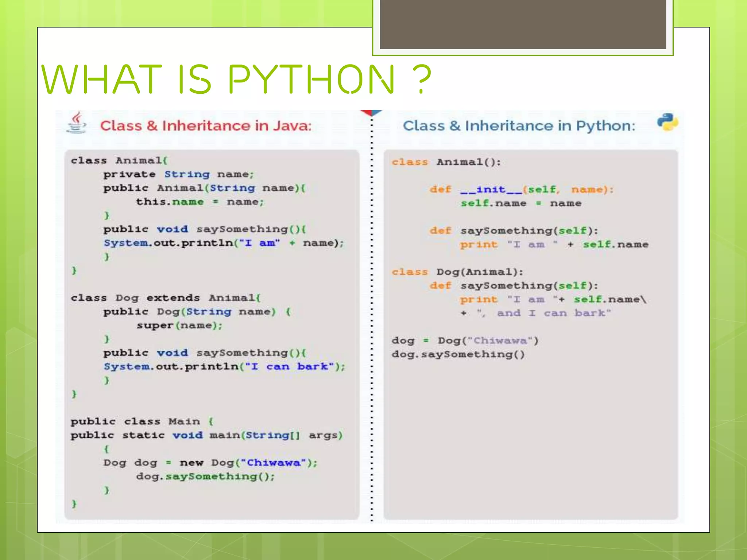Click 'print "I am " + self.name' line
Viewport: 747px width, 560px height.
point(554,245)
